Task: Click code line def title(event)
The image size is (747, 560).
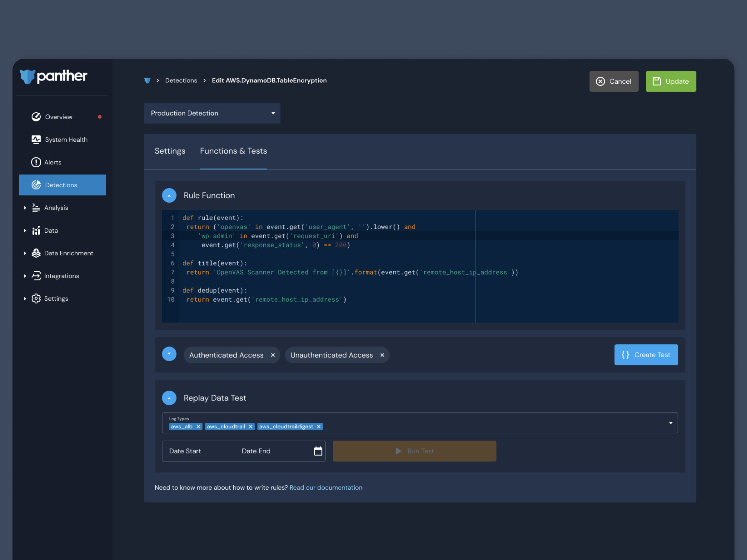Action: (x=215, y=263)
